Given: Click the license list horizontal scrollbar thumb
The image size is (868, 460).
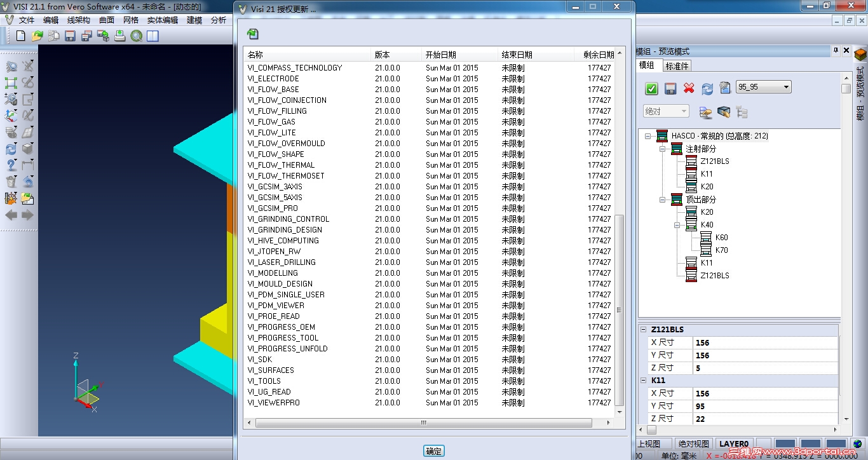Looking at the screenshot, I should coord(423,423).
